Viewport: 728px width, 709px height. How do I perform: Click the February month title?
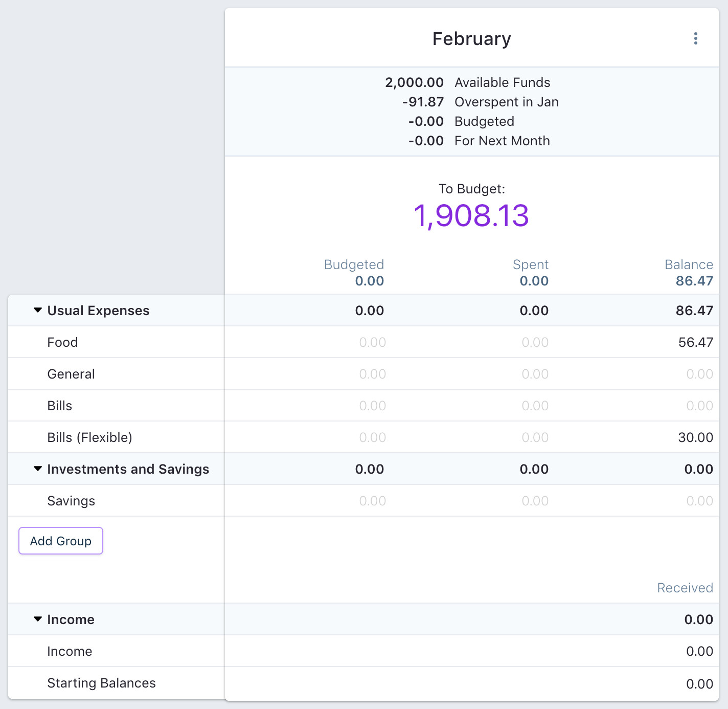[x=471, y=39]
